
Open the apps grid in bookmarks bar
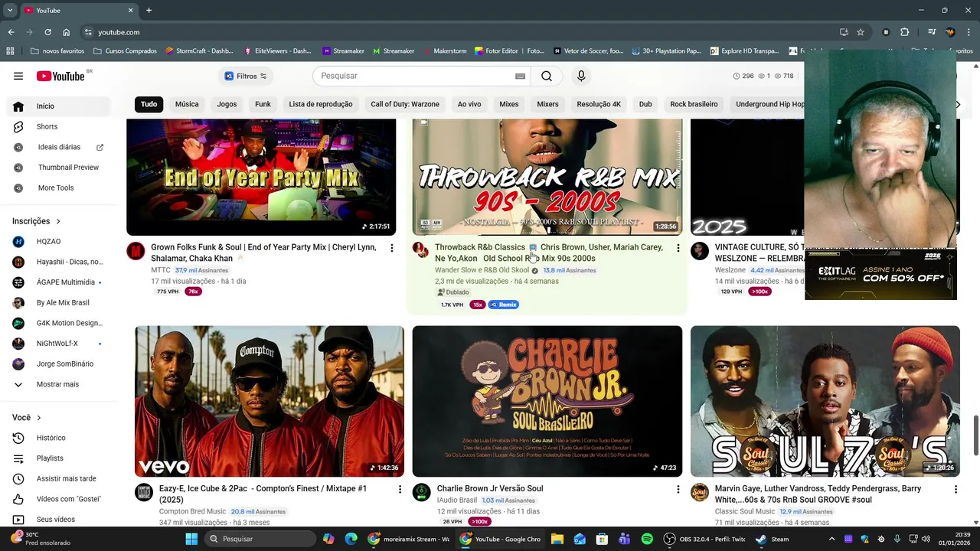pyautogui.click(x=10, y=51)
